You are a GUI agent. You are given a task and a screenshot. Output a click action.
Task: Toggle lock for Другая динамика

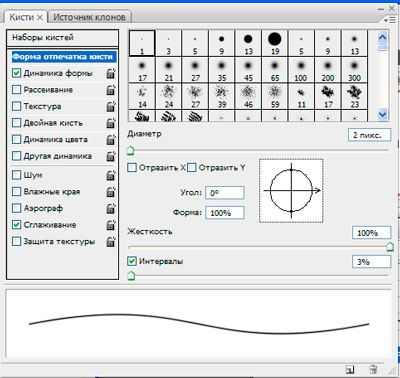pyautogui.click(x=111, y=156)
